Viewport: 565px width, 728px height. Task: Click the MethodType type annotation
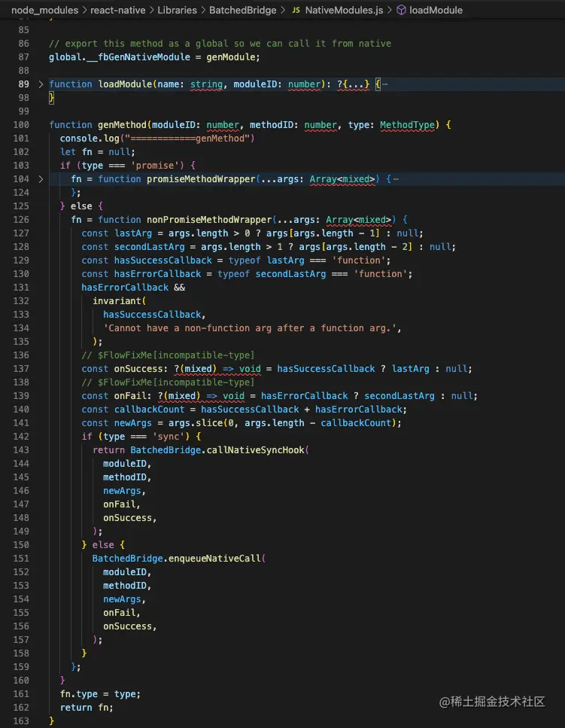click(x=407, y=124)
